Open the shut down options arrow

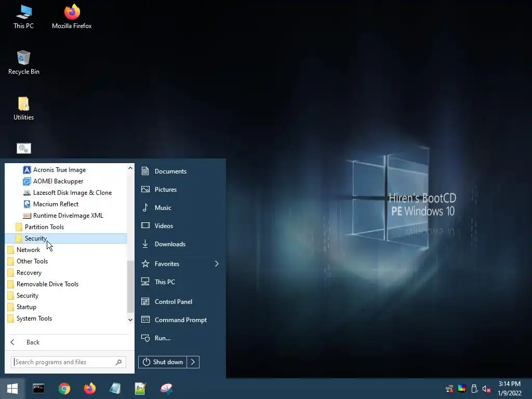coord(193,362)
